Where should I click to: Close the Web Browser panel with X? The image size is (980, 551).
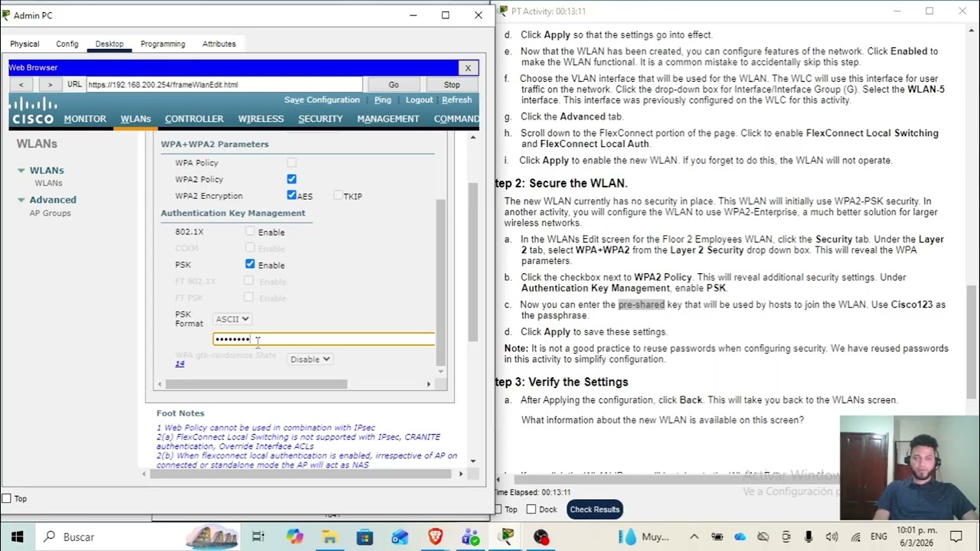[x=468, y=67]
